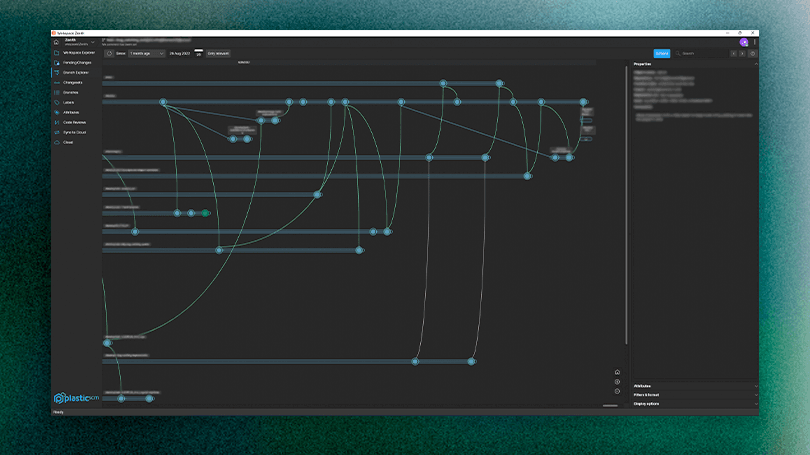This screenshot has height=455, width=810.
Task: Go to the next search result
Action: click(742, 53)
